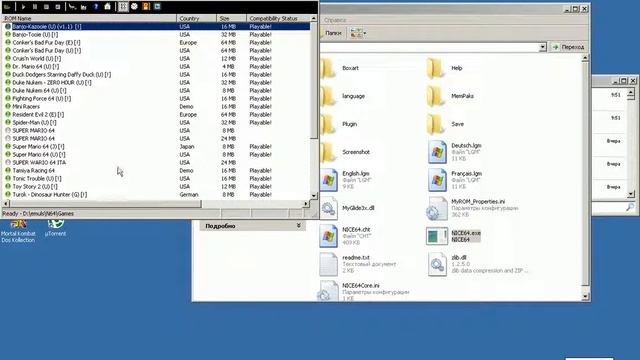Select Toy Story 2 (U) [!] ROM
Screen dimensions: 640x360
tap(157, 187)
